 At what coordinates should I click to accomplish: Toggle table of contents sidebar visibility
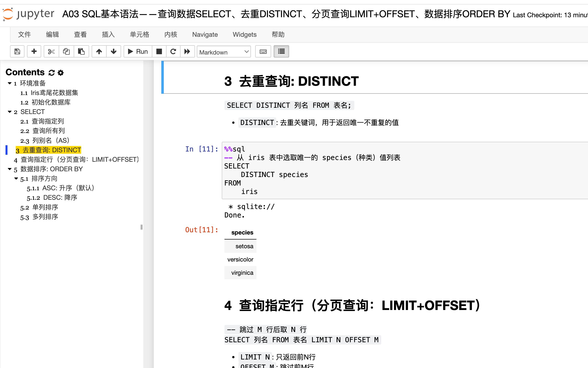tap(281, 51)
